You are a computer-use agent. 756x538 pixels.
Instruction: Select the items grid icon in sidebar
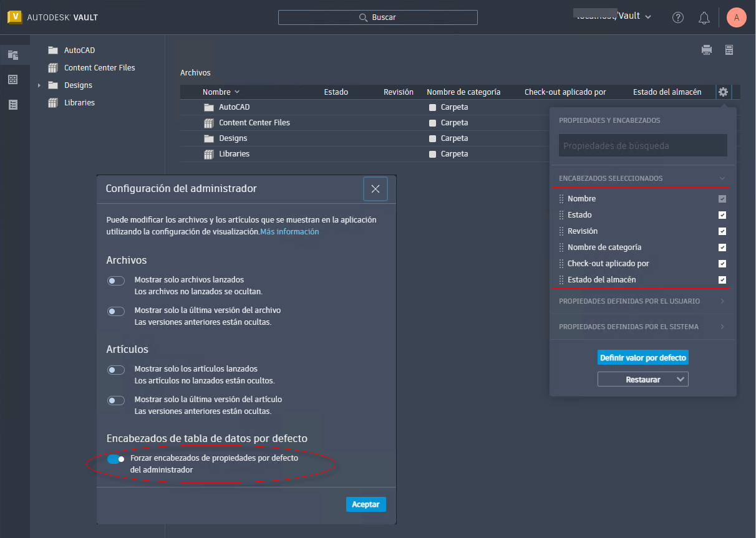coord(13,80)
